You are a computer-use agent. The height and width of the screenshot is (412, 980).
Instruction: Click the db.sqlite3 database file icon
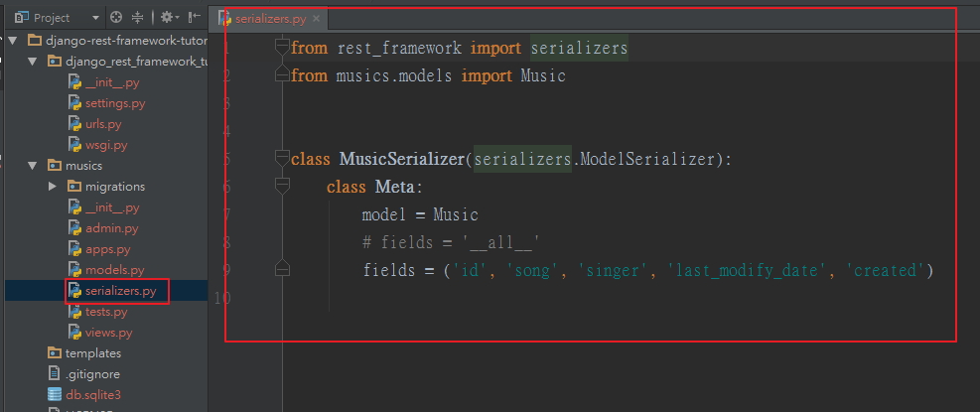click(x=55, y=395)
